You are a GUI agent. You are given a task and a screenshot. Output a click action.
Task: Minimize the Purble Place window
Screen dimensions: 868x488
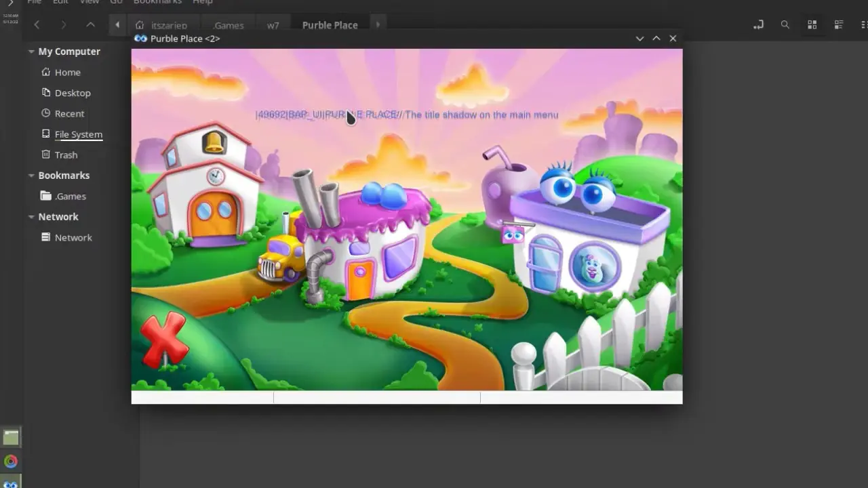(639, 39)
